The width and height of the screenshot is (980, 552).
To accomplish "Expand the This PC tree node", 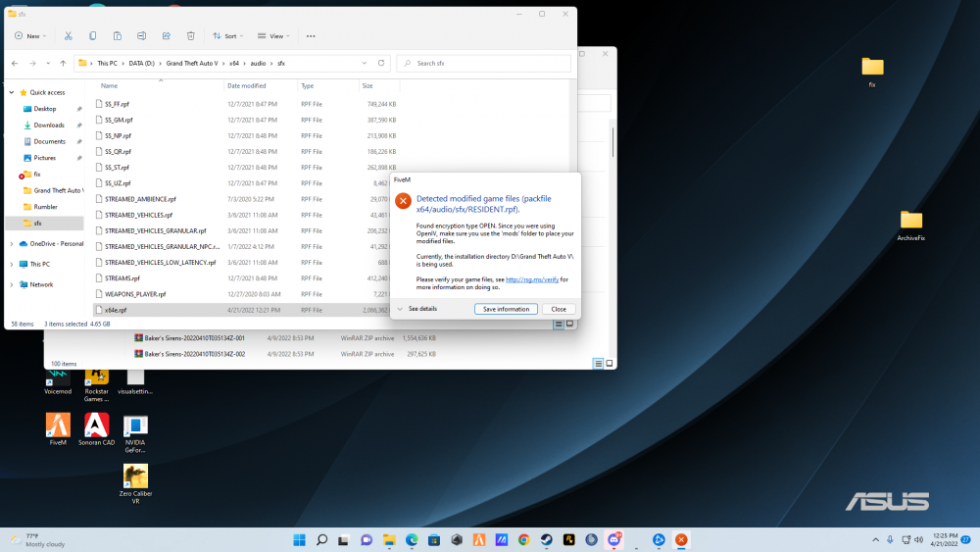I will (11, 264).
